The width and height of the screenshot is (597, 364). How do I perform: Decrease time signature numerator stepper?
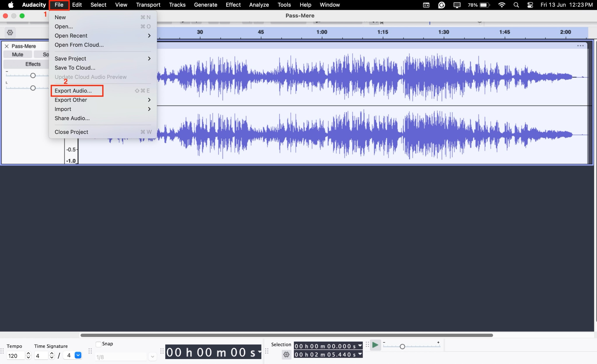(x=52, y=358)
